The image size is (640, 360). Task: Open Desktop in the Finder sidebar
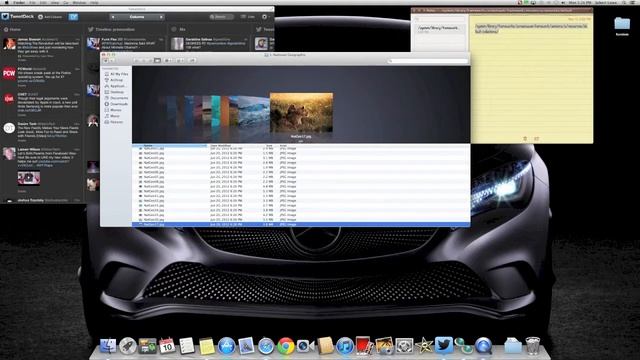tap(114, 92)
